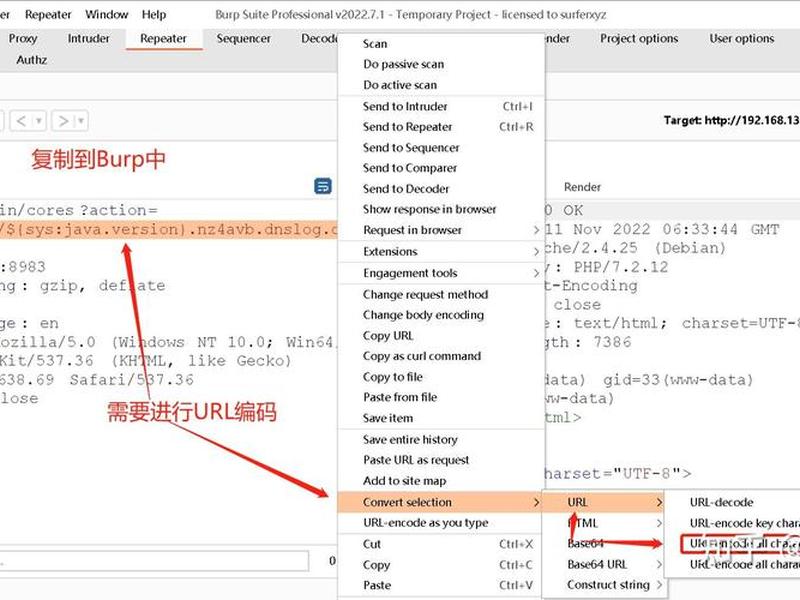Open the Sequencer tab

pyautogui.click(x=243, y=38)
